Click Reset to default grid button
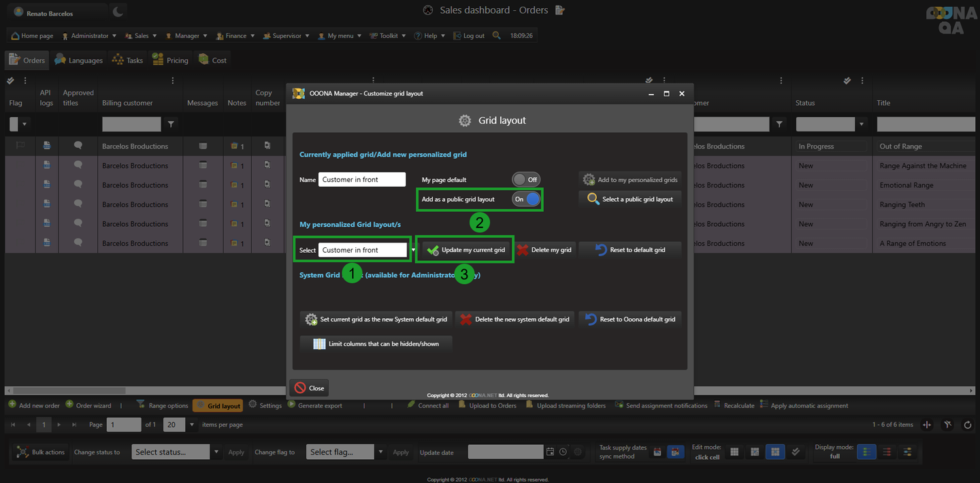This screenshot has width=980, height=483. pos(630,250)
